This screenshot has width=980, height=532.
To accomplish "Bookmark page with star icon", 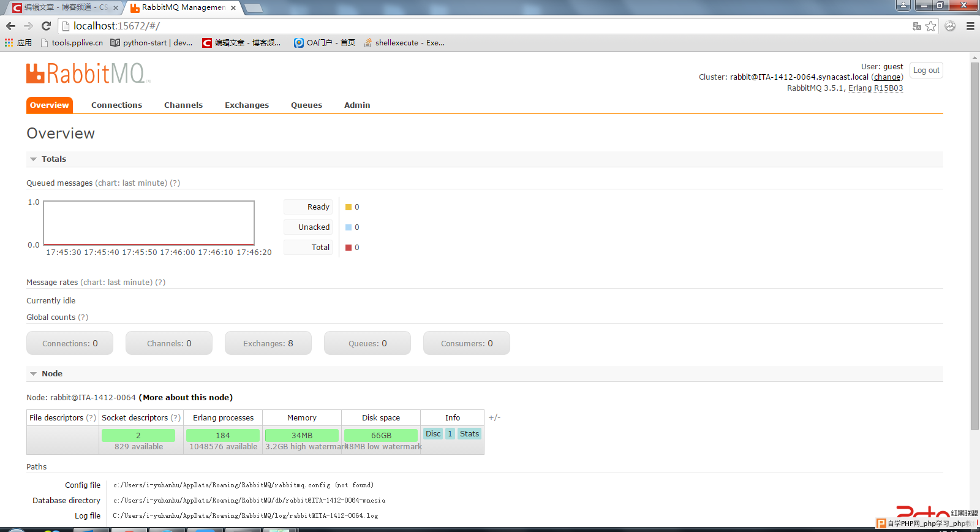I will pyautogui.click(x=931, y=26).
